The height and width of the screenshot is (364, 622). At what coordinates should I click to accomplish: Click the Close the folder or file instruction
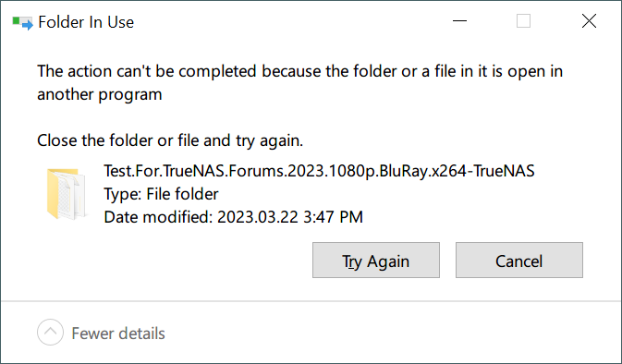(170, 140)
